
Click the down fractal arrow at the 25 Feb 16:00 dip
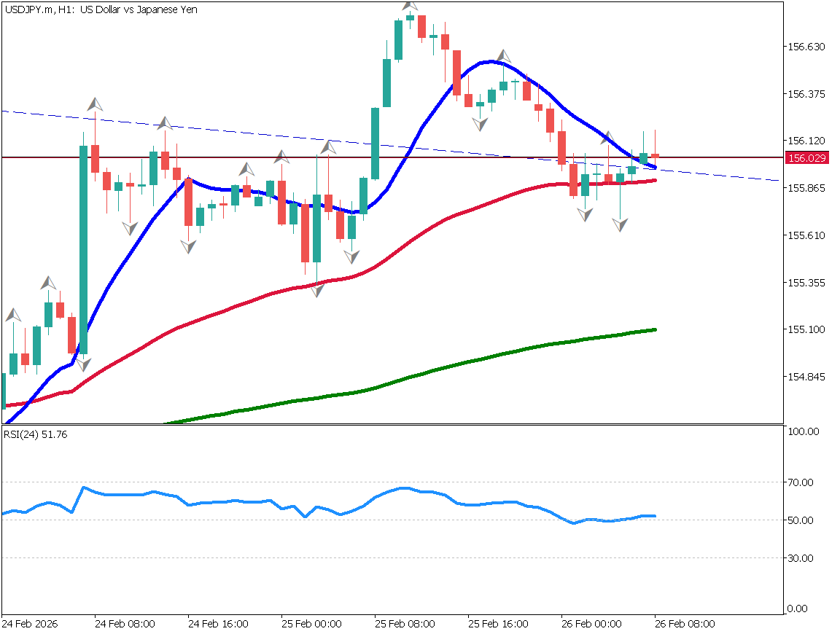(480, 125)
